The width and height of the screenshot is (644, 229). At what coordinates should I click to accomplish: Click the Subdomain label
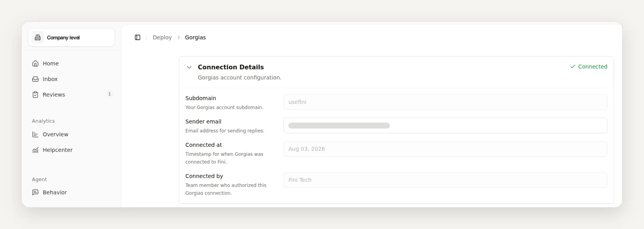201,98
